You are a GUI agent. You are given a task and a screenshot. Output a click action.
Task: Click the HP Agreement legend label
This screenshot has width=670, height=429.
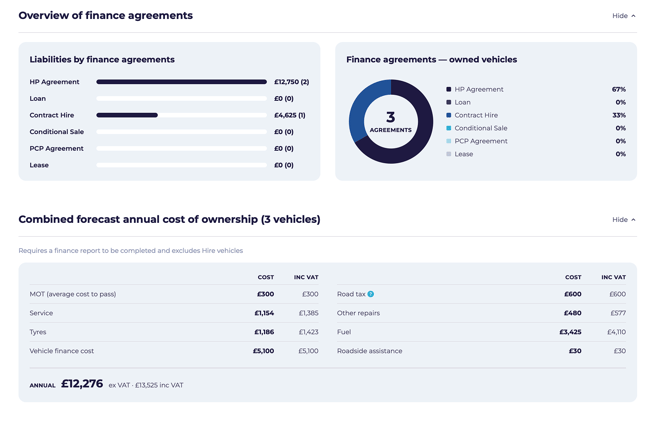pyautogui.click(x=479, y=89)
